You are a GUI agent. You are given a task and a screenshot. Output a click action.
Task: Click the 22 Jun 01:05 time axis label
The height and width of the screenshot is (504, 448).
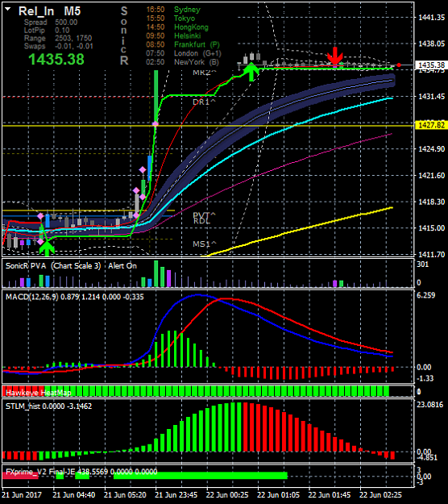278,494
